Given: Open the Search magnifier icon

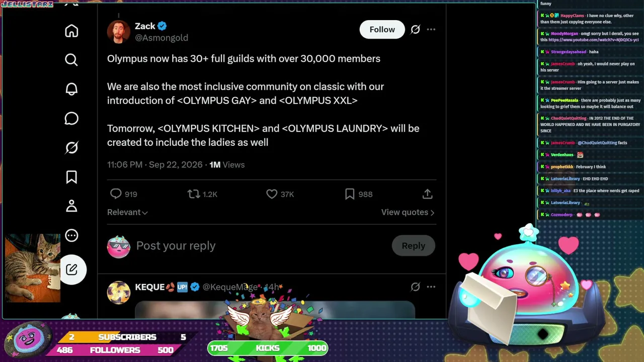Looking at the screenshot, I should [71, 60].
